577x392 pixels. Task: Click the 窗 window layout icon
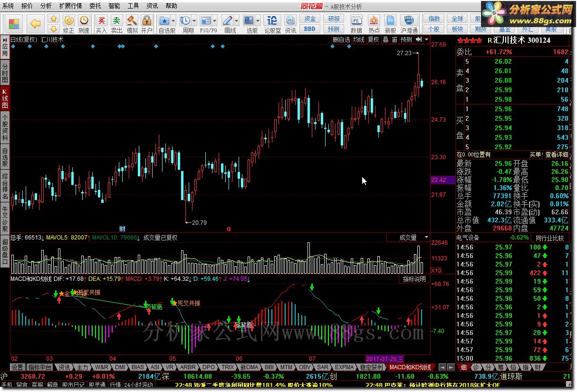394,40
